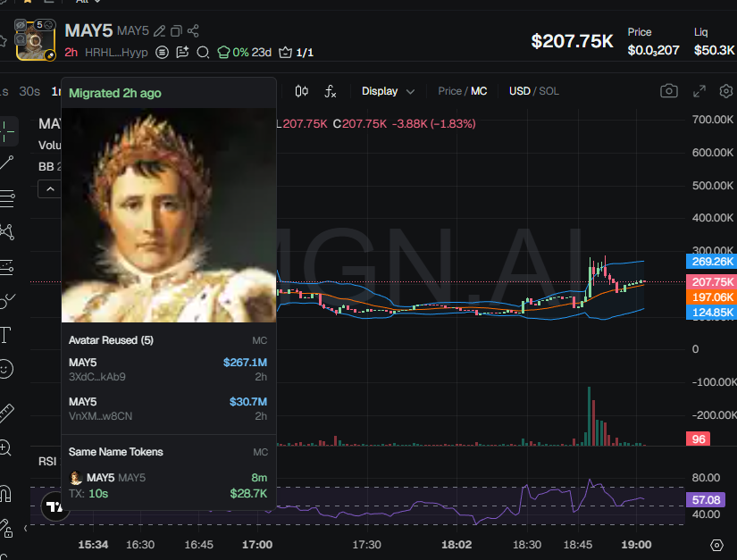Select the trend line drawing tool

pyautogui.click(x=6, y=163)
